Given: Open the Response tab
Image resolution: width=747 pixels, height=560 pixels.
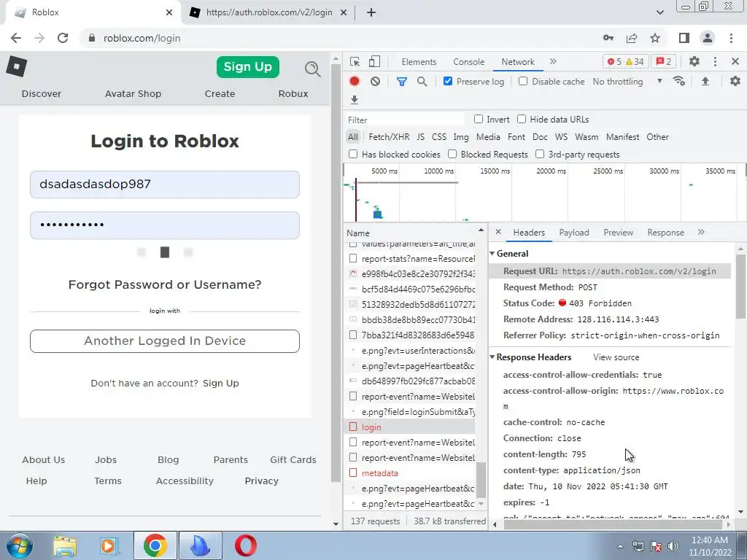Looking at the screenshot, I should (x=665, y=233).
